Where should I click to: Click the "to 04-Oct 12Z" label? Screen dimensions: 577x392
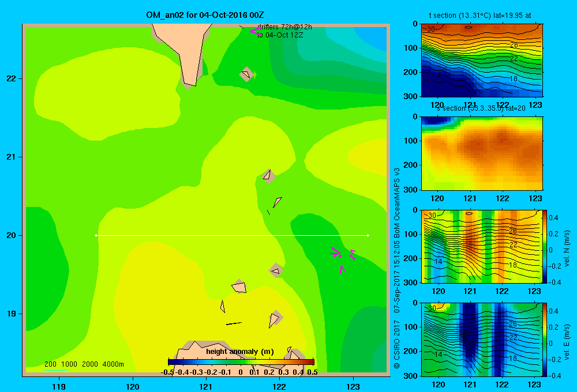[280, 35]
